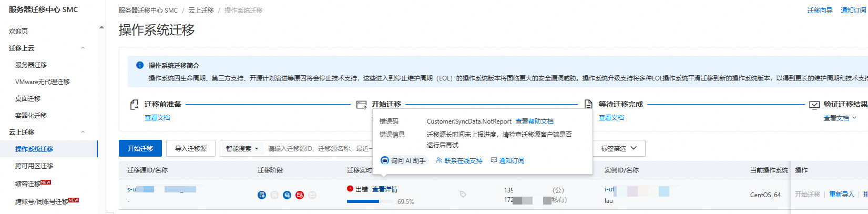Click the 开始迁移 step icon
This screenshot has height=214, width=868.
coord(361,105)
